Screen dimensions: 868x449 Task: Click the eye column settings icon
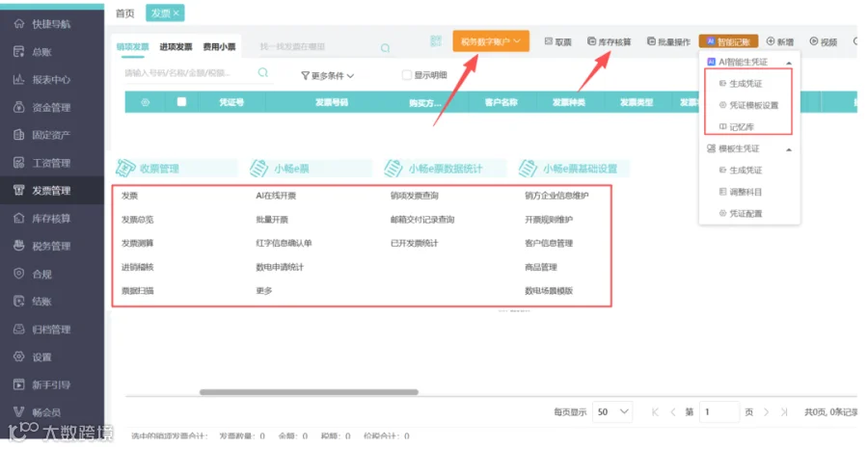[x=145, y=102]
